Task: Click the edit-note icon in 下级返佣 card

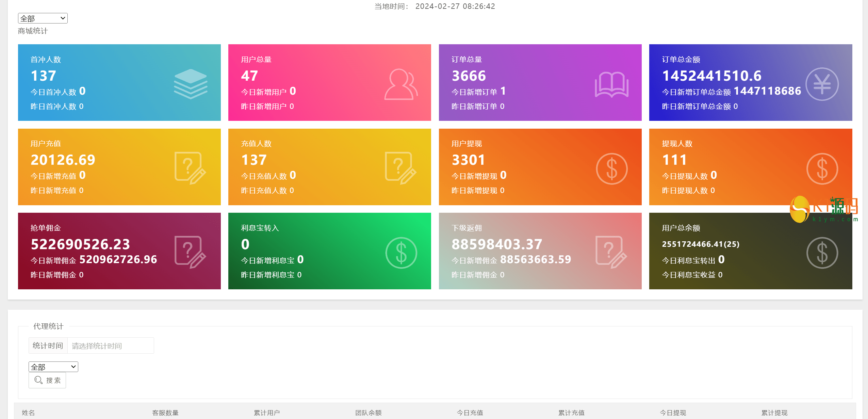Action: tap(611, 252)
